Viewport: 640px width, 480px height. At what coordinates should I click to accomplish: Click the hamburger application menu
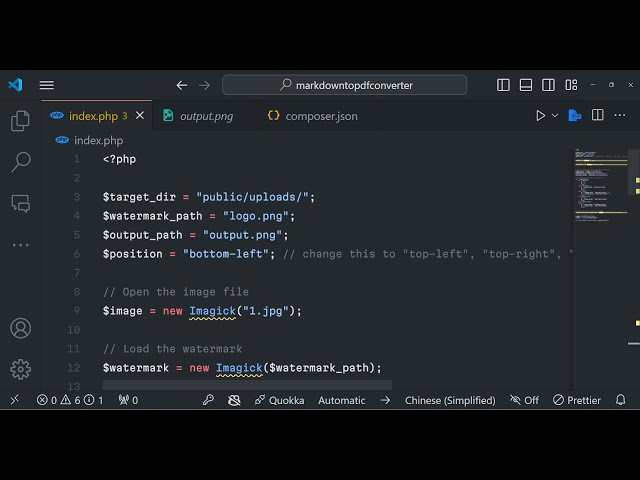point(47,85)
